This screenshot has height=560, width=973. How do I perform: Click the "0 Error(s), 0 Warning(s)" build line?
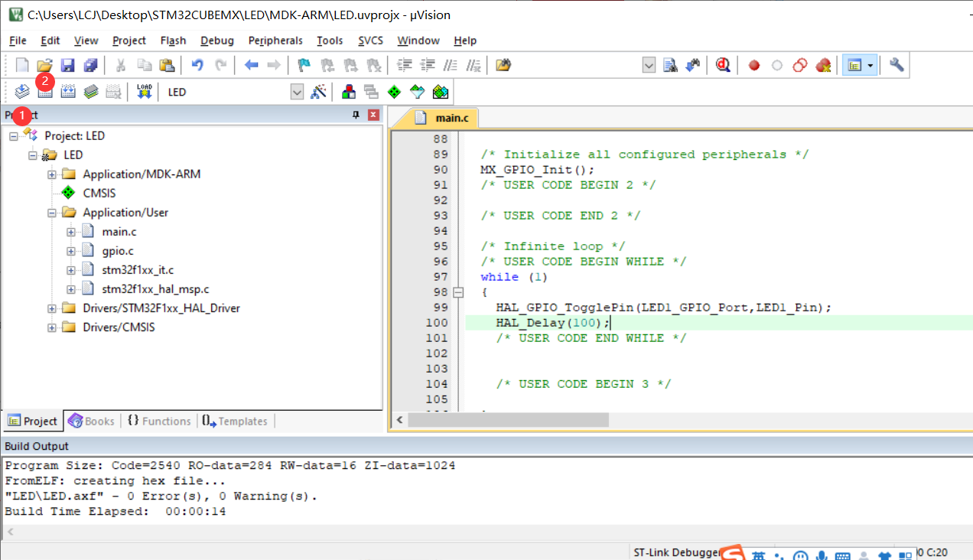tap(161, 496)
